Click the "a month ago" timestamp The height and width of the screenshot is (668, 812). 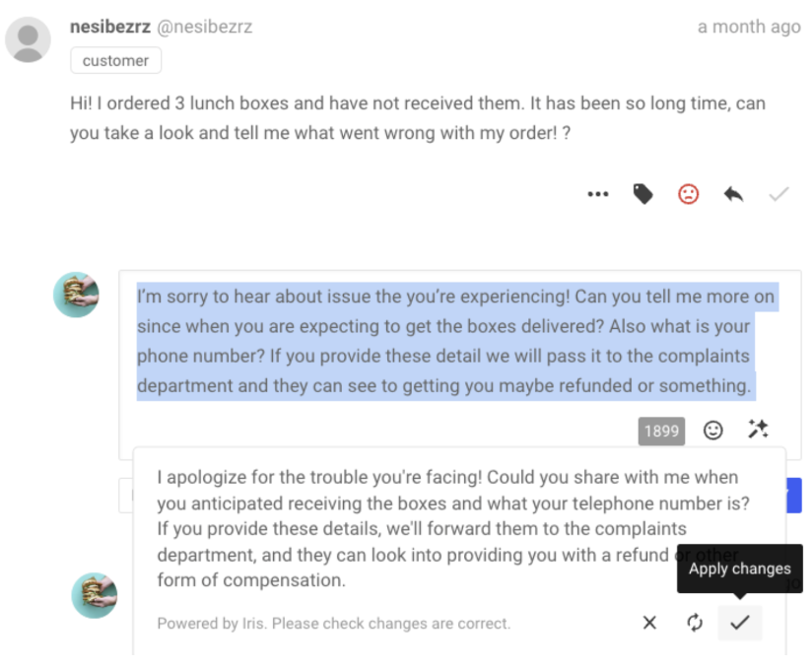pos(749,27)
